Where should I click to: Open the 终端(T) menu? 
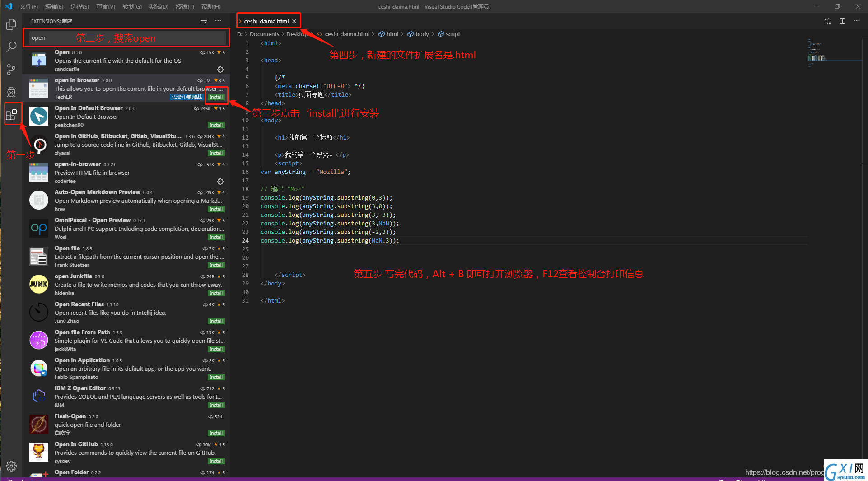[185, 6]
